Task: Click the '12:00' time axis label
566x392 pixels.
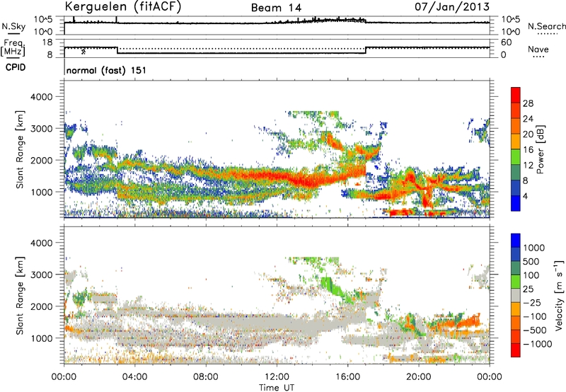Action: [x=277, y=377]
